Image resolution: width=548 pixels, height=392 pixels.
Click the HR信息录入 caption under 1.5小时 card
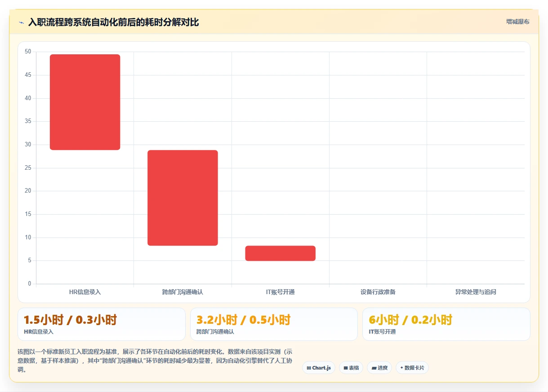(39, 332)
